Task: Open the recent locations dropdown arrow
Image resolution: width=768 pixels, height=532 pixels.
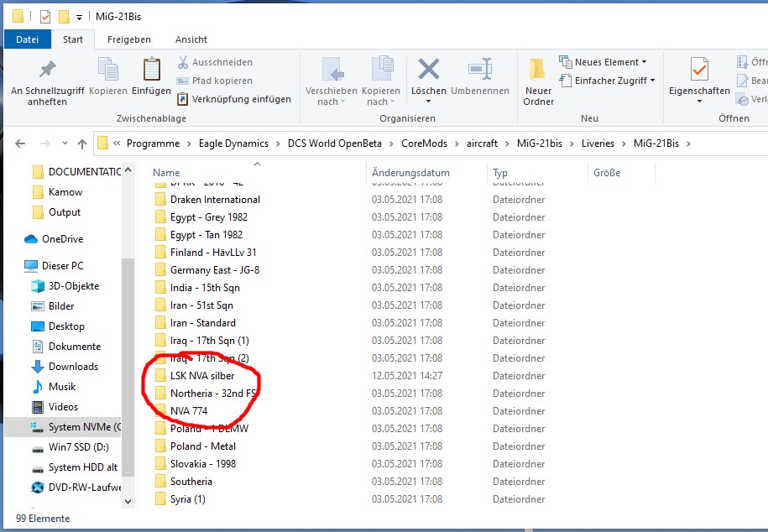Action: [65, 143]
